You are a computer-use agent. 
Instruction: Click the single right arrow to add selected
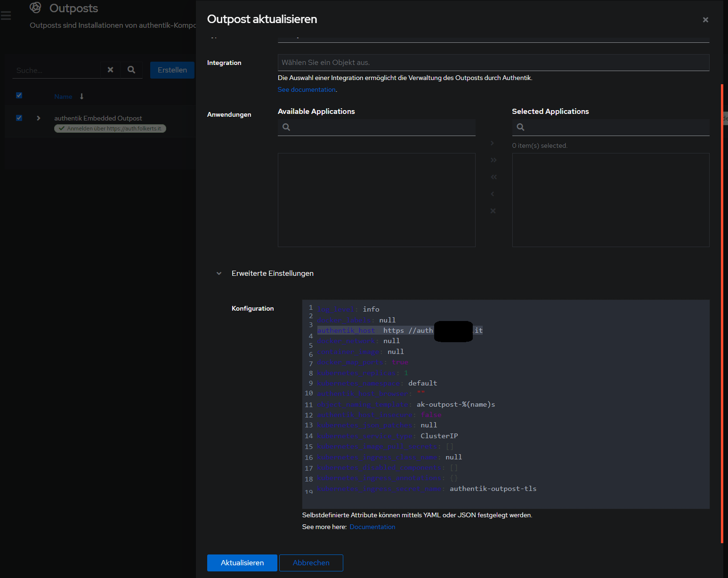pyautogui.click(x=493, y=143)
